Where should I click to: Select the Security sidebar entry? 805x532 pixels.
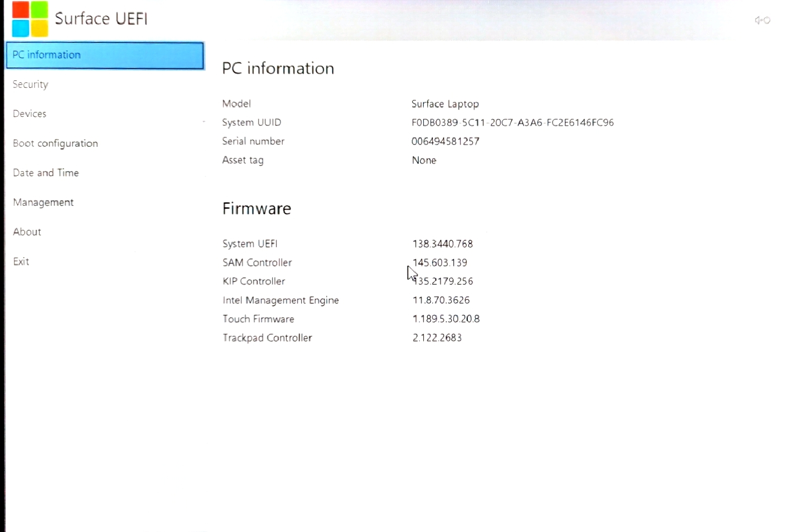(30, 84)
